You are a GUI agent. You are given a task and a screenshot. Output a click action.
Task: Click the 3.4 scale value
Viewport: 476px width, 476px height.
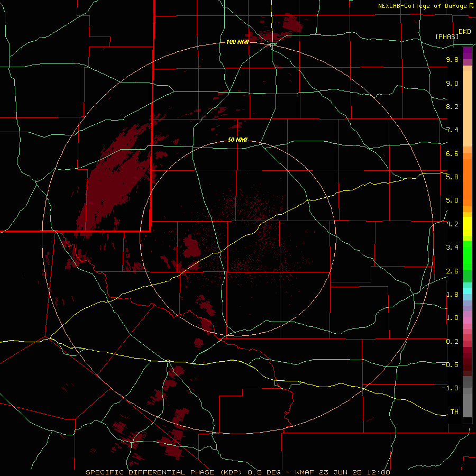[x=452, y=248]
